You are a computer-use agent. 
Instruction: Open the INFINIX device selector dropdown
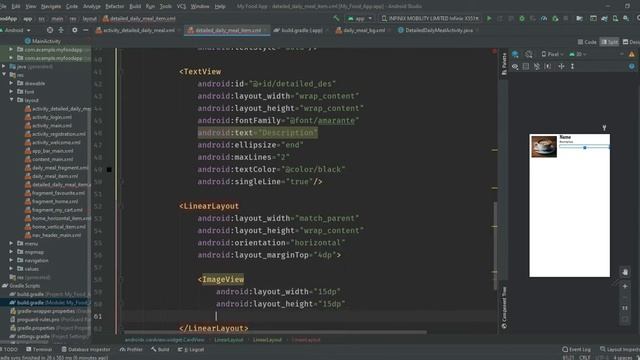(430, 18)
